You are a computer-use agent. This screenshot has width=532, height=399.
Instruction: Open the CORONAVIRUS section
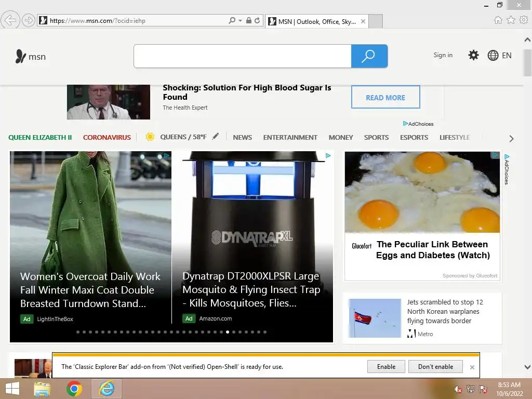(x=107, y=137)
